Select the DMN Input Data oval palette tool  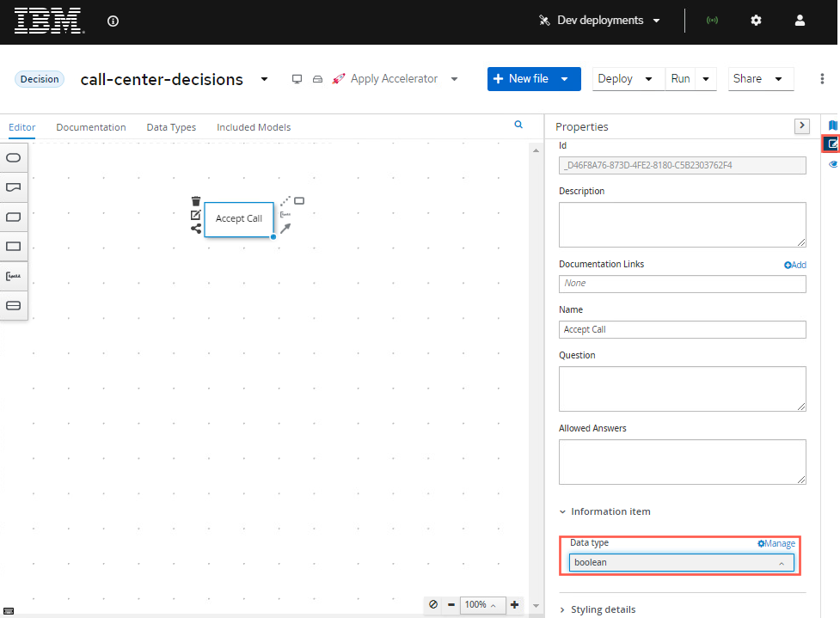coord(14,157)
